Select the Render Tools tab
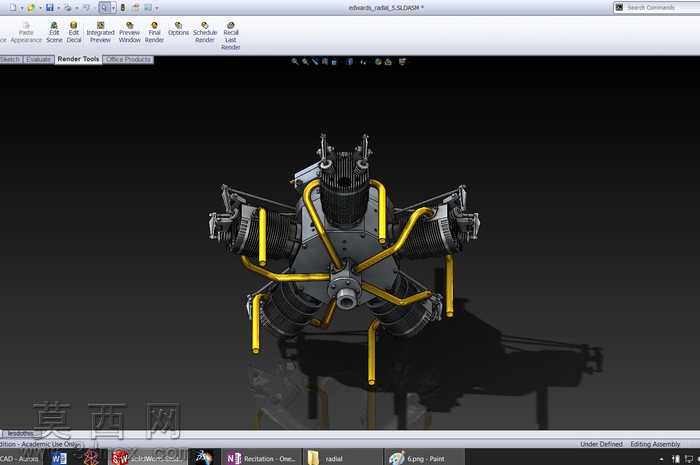 79,59
